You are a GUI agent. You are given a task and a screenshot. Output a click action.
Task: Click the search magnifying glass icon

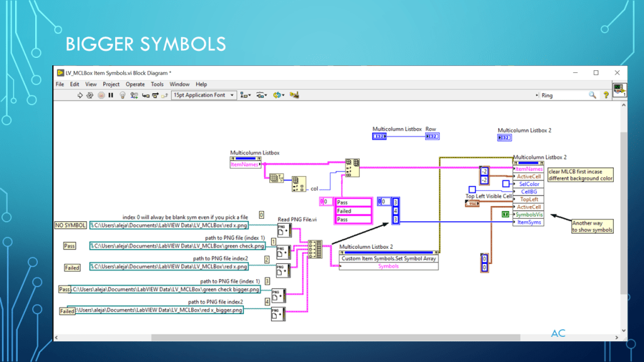coord(592,96)
